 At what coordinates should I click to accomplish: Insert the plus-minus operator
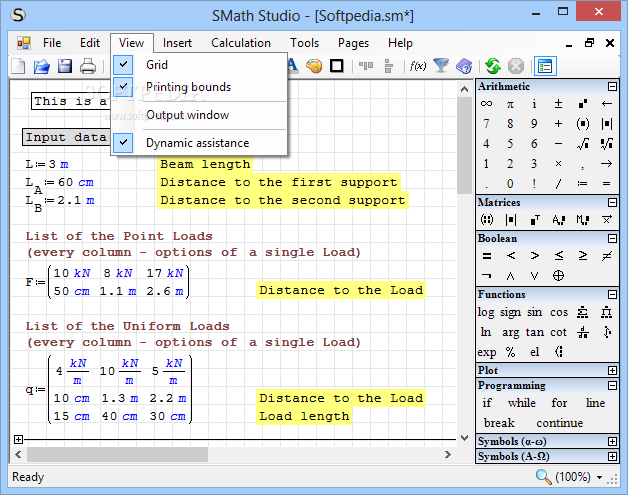coord(558,104)
